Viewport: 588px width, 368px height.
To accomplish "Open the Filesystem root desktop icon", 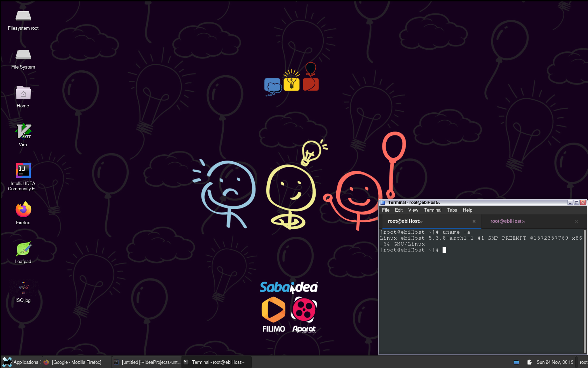I will coord(23,20).
